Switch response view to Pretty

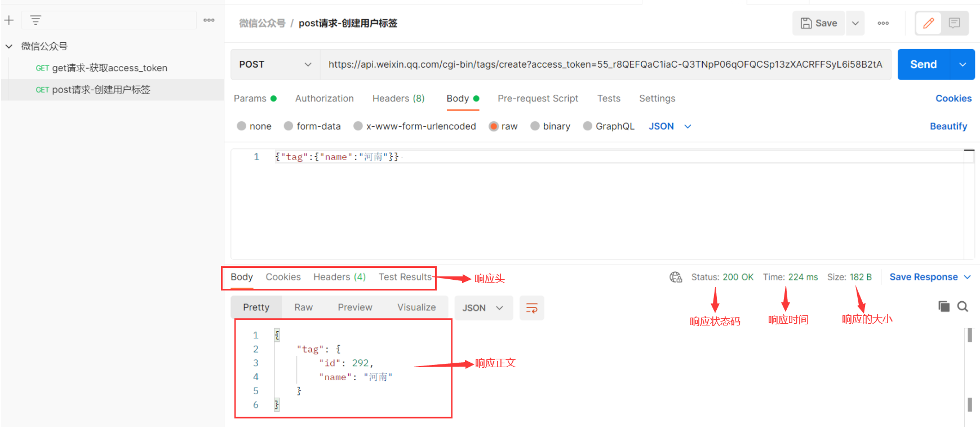coord(256,307)
